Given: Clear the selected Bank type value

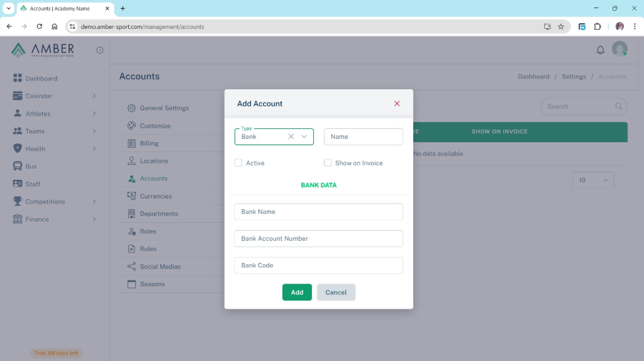Looking at the screenshot, I should [291, 136].
